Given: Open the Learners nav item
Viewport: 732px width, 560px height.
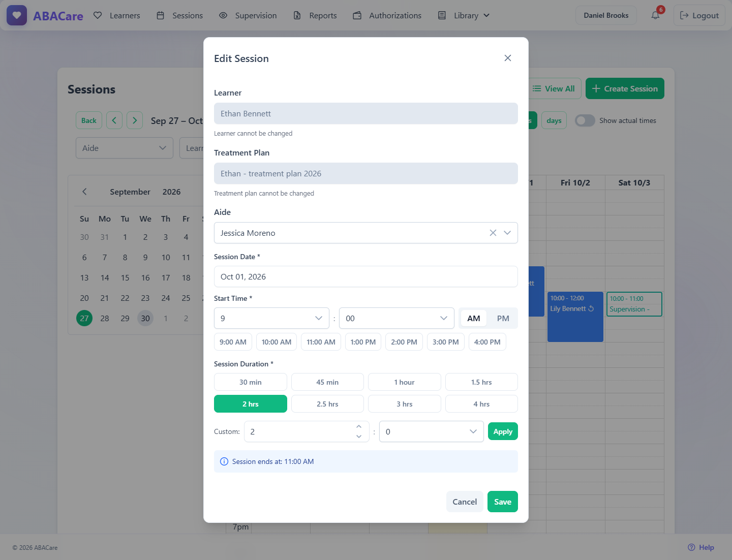Looking at the screenshot, I should (117, 15).
